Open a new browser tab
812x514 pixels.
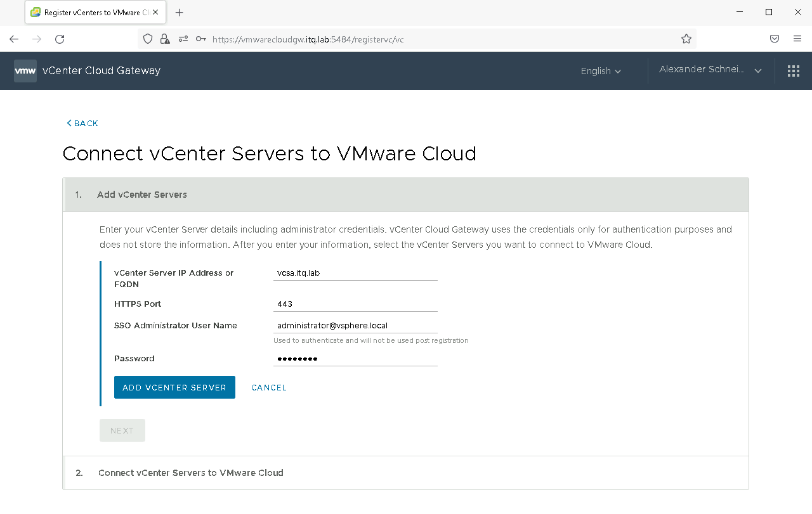(x=180, y=13)
